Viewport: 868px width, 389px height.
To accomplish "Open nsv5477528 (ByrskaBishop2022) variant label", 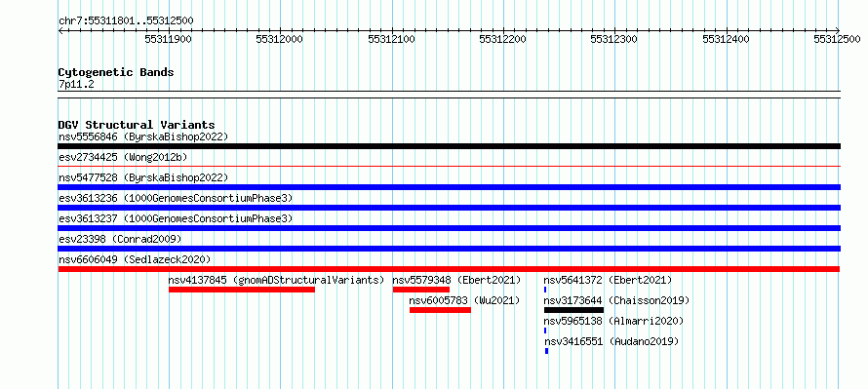I will (x=143, y=177).
